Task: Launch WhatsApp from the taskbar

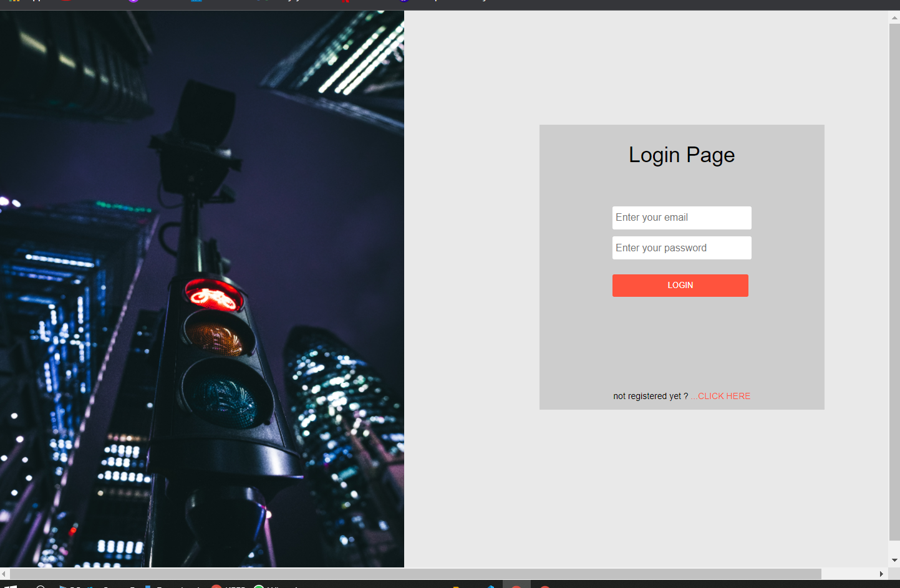Action: 260,586
